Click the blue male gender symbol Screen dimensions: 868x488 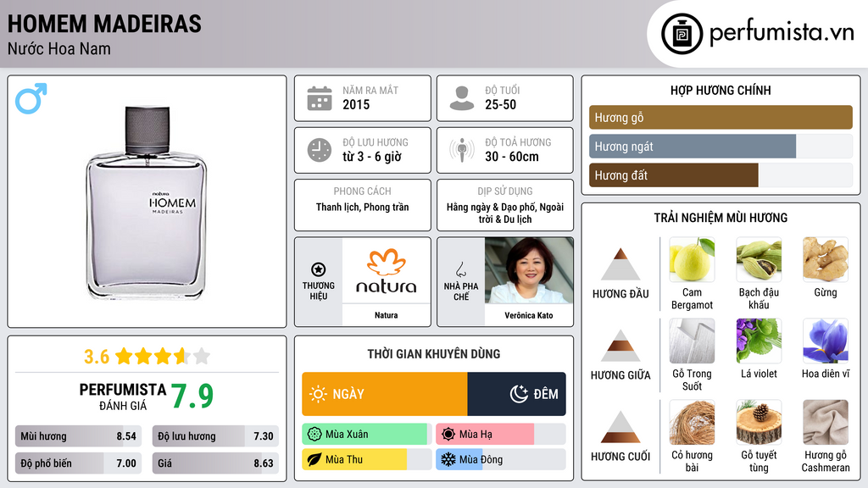pos(31,98)
